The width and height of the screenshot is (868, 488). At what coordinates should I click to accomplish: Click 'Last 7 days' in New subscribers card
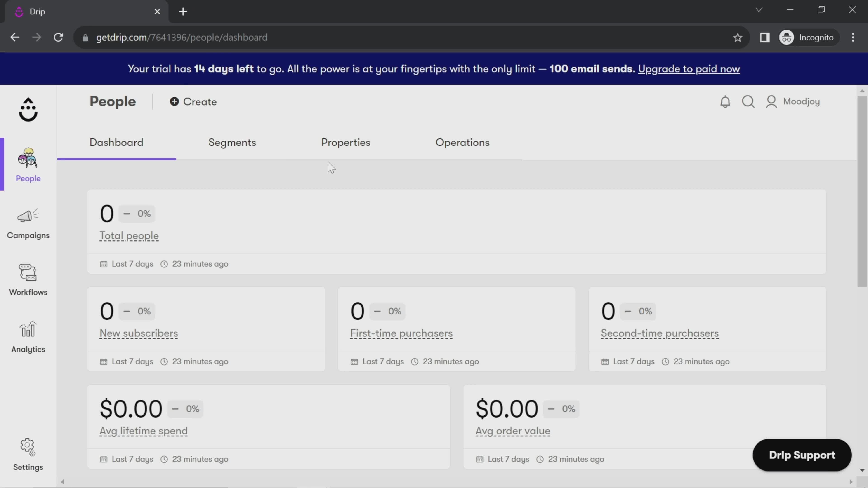132,362
